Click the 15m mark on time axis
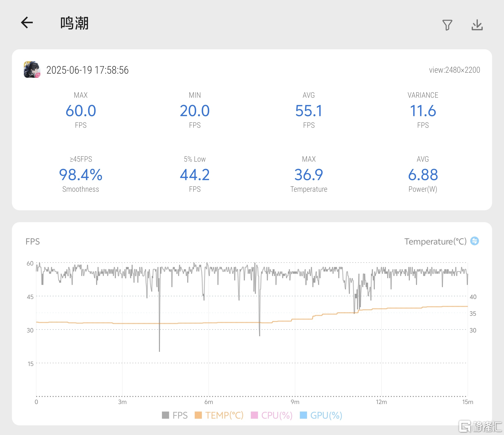The image size is (504, 435). (468, 402)
